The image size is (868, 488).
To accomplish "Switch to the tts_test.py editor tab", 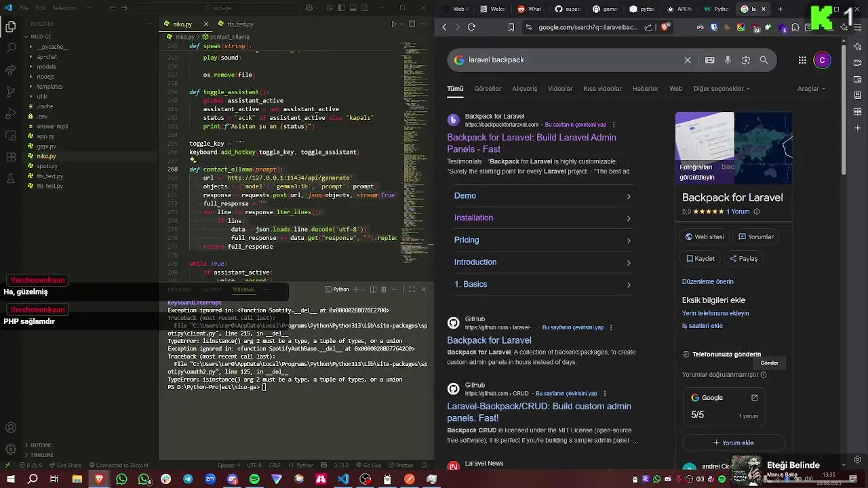I will click(x=240, y=24).
